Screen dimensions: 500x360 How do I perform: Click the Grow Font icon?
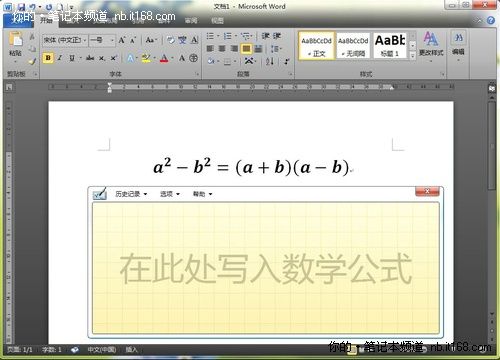(x=122, y=40)
